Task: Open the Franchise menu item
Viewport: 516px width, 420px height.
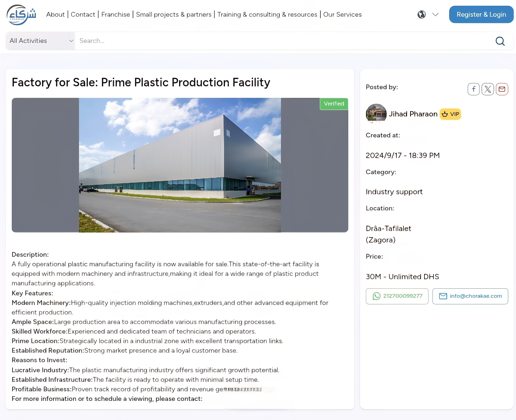Action: 116,15
